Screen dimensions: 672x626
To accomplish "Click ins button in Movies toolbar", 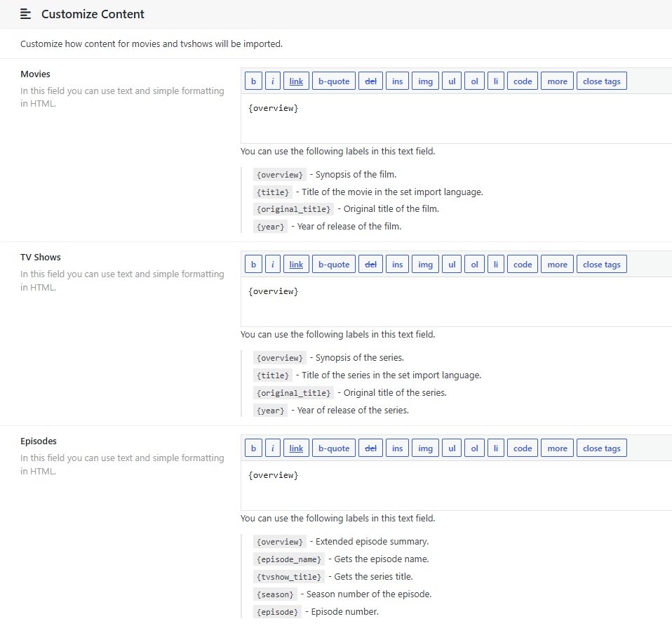I will click(x=397, y=81).
